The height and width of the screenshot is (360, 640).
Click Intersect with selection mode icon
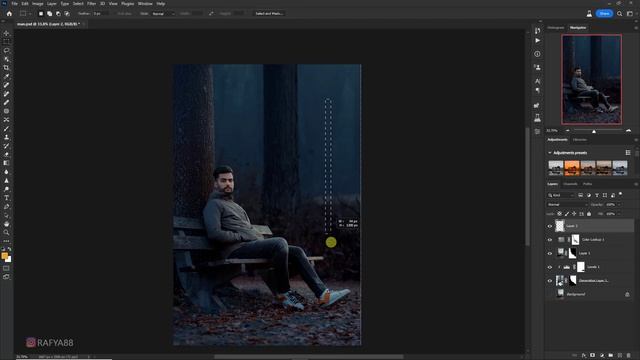pyautogui.click(x=67, y=13)
